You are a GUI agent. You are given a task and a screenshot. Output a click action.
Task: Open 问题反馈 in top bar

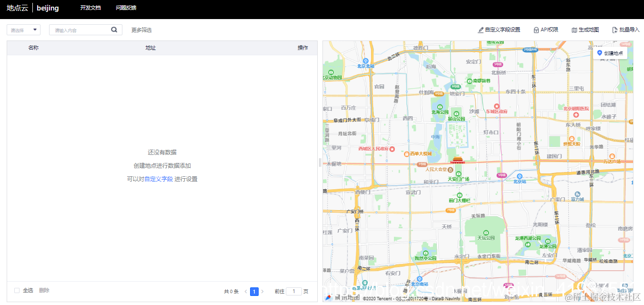(x=126, y=8)
